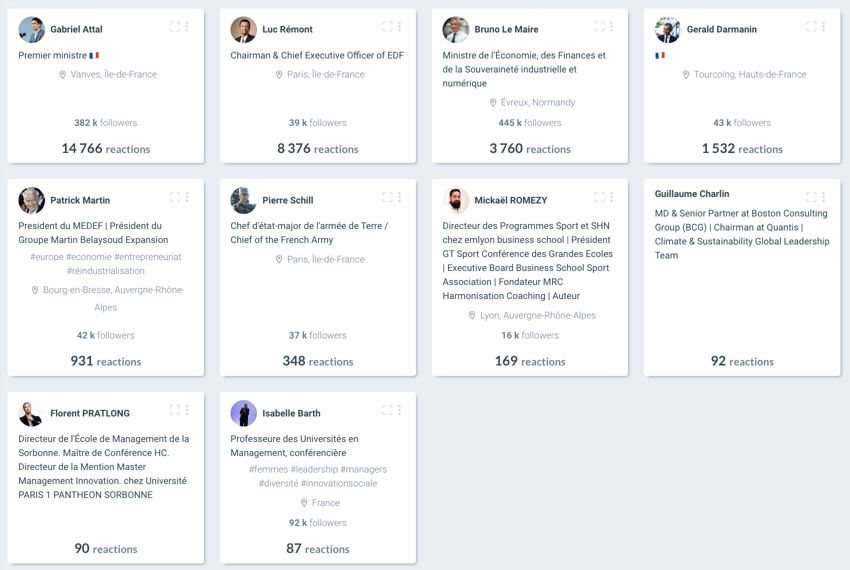Click the expand icon on Bruno Le Maire's card
This screenshot has width=850, height=570.
tap(599, 26)
